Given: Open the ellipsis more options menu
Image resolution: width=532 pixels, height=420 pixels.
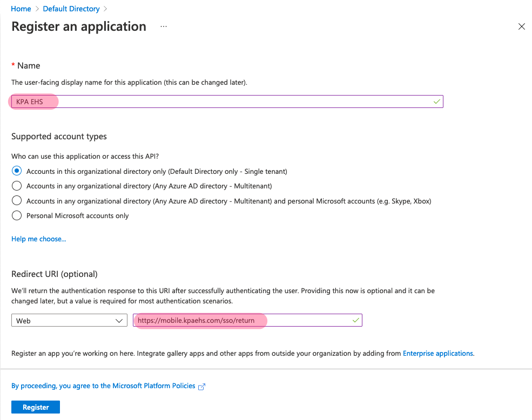Looking at the screenshot, I should pyautogui.click(x=164, y=26).
